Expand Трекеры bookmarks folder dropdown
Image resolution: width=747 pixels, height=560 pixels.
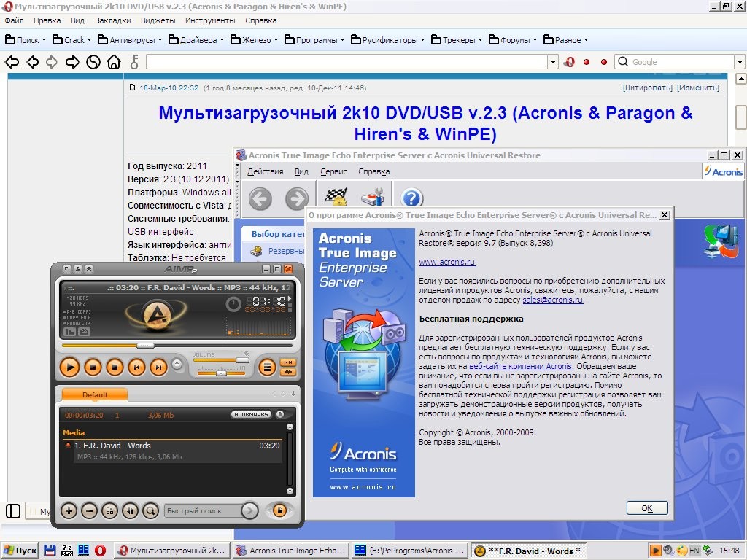pos(480,40)
